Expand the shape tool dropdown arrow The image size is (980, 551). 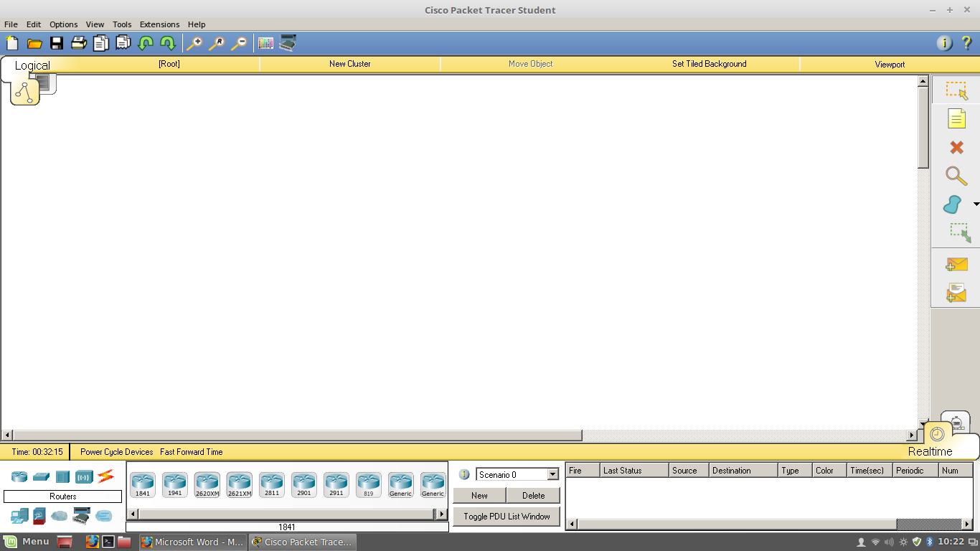point(975,204)
